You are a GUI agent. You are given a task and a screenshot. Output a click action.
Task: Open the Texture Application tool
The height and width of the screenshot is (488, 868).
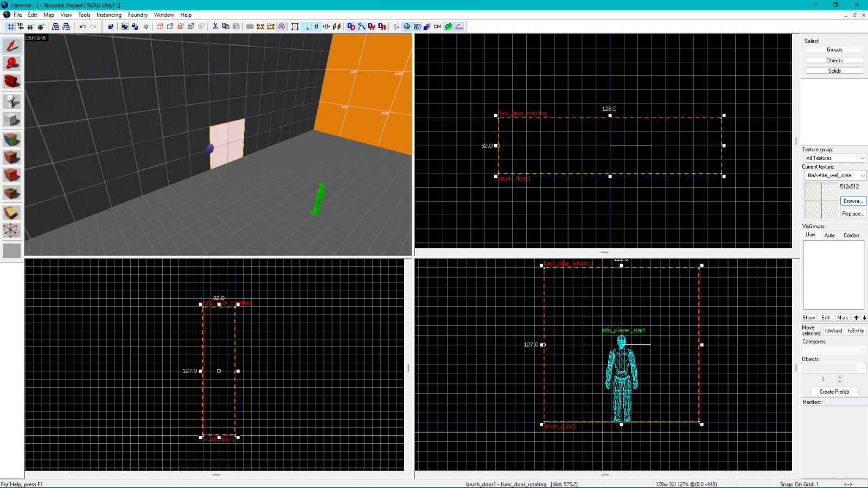12,140
